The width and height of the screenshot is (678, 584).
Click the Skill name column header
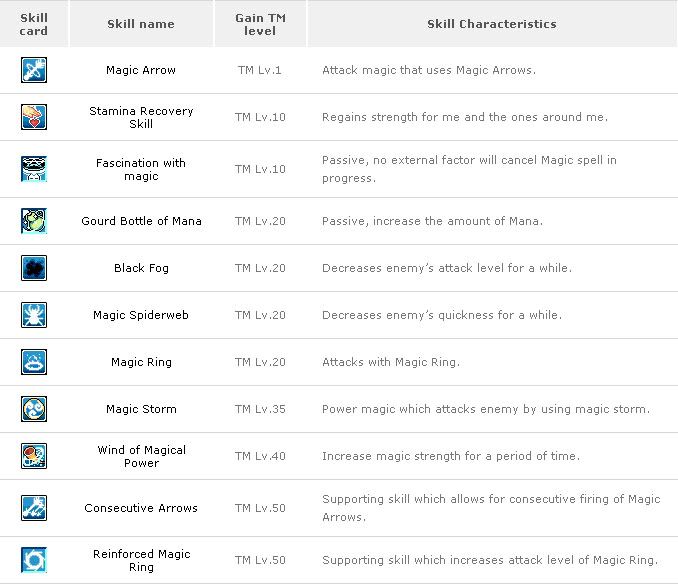pos(141,24)
